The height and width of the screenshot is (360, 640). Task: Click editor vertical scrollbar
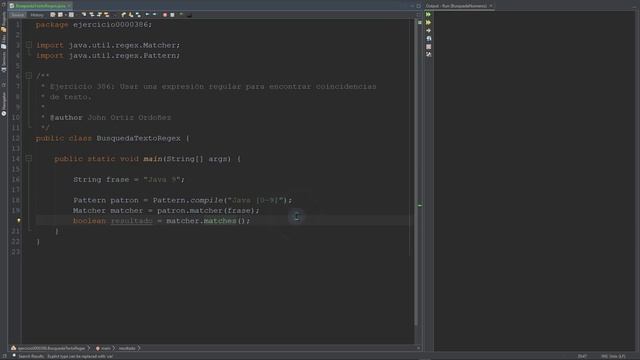click(x=416, y=171)
